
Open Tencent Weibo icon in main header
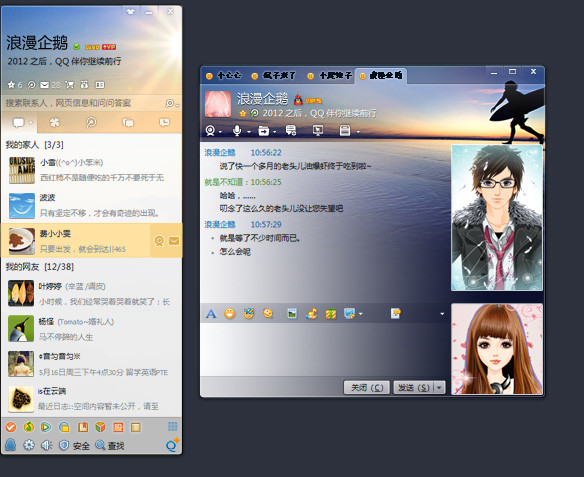31,85
